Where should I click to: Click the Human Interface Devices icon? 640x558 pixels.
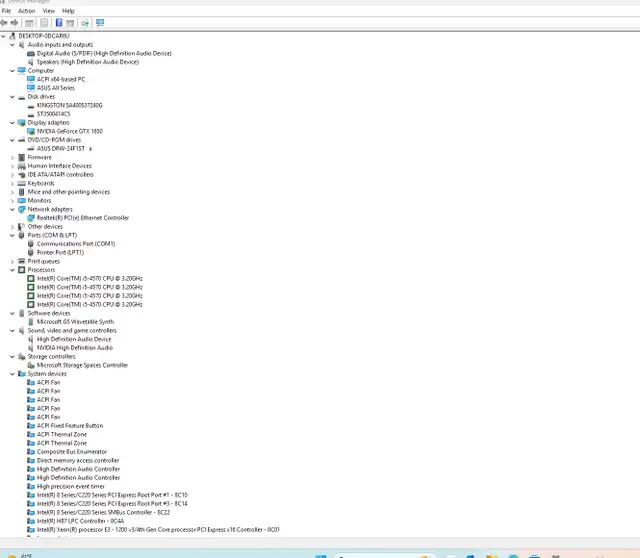[x=22, y=166]
